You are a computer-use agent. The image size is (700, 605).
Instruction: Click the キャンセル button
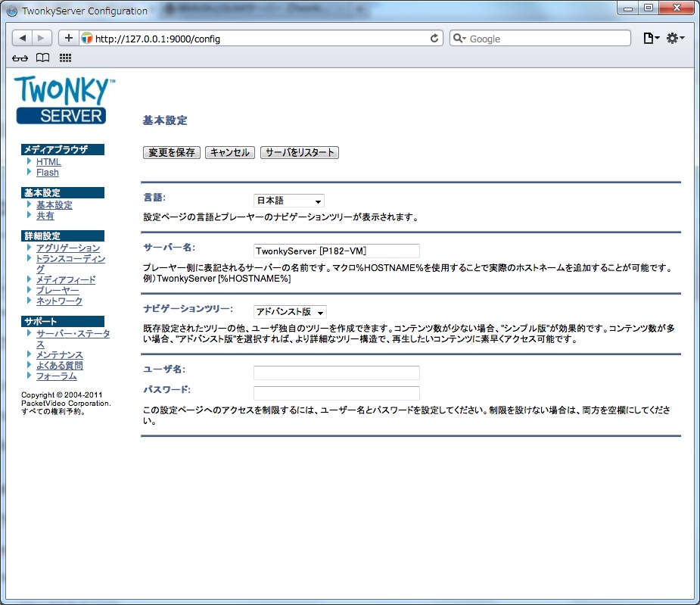coord(230,152)
